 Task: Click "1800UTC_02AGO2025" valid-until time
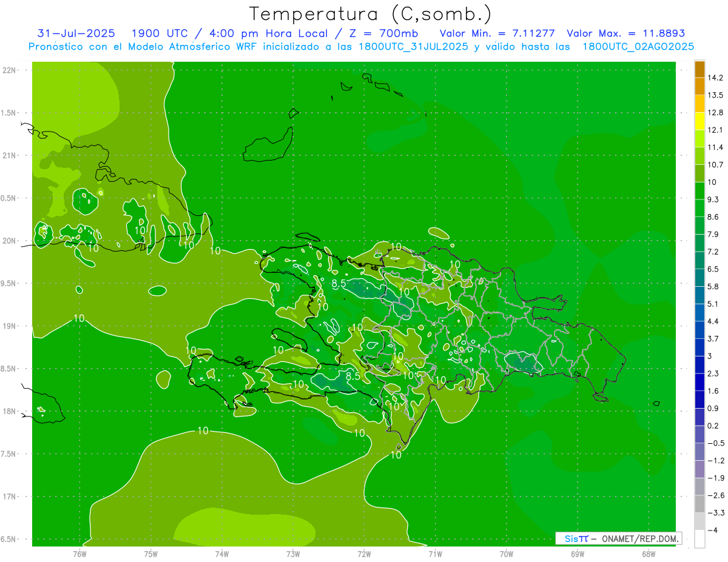point(638,47)
